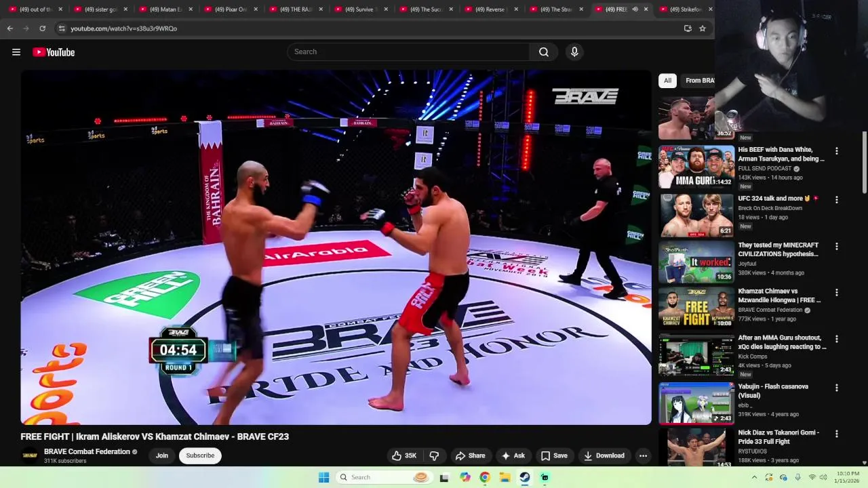
Task: Open the YouTube hamburger guide menu
Action: coord(16,52)
